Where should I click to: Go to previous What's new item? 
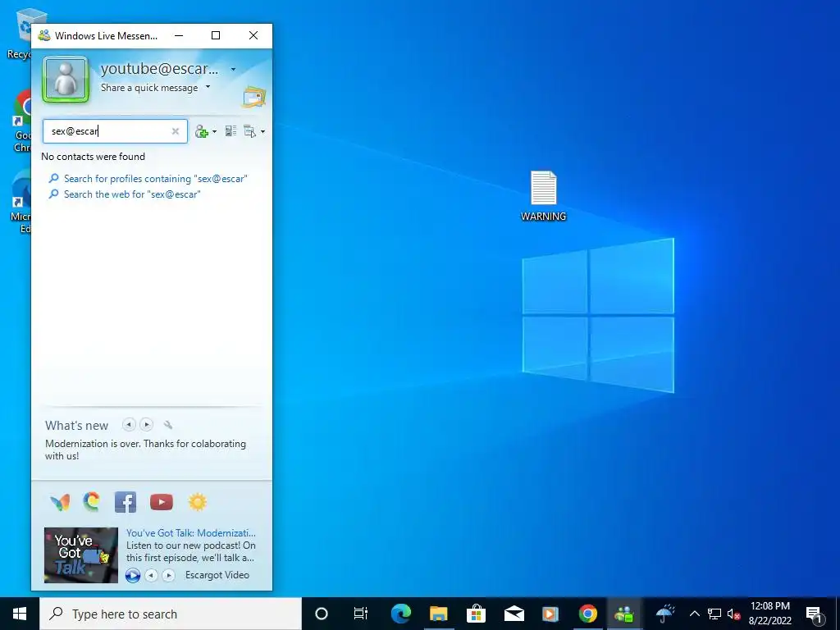pos(129,424)
